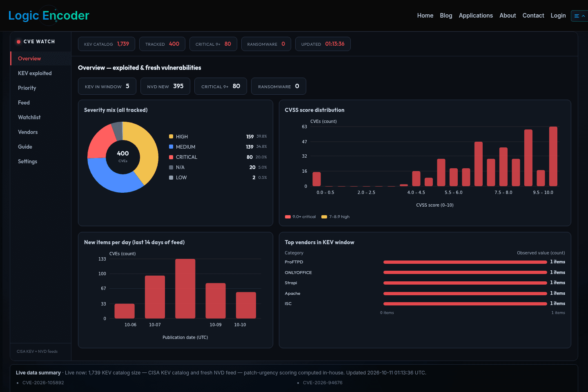Open the CVE-2026-94676 entry
This screenshot has height=392, width=588.
[x=323, y=383]
